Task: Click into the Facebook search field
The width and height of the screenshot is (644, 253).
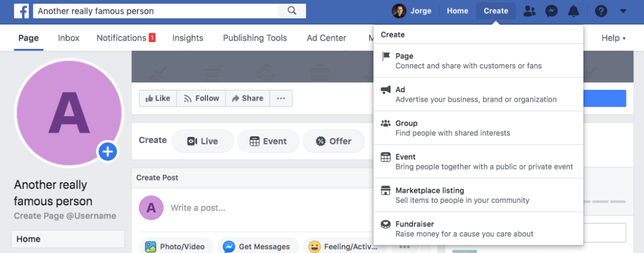Action: click(x=155, y=11)
